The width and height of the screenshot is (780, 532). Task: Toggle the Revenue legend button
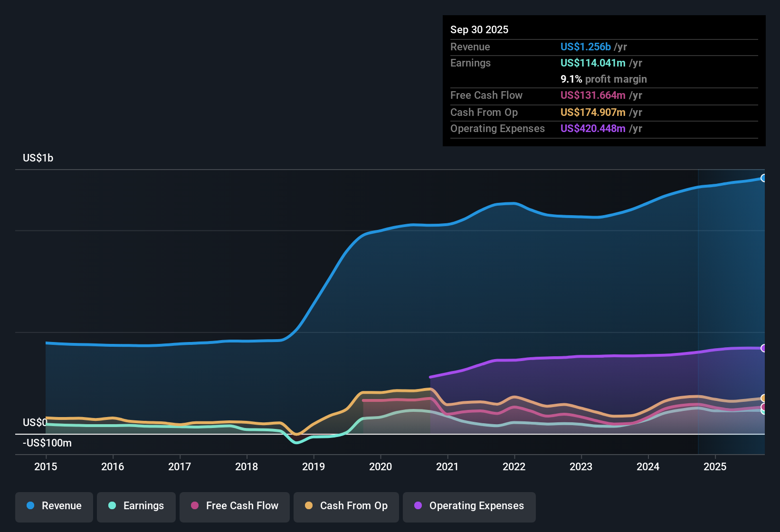[x=54, y=507]
